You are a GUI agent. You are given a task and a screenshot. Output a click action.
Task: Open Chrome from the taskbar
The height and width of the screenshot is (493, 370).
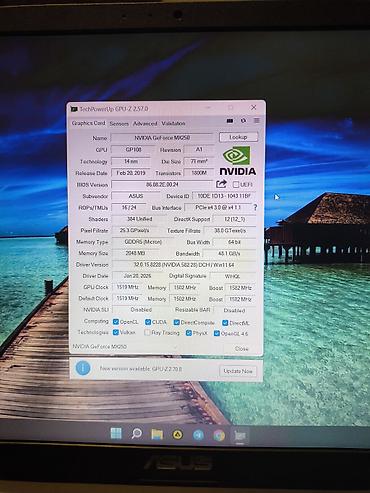click(x=219, y=435)
